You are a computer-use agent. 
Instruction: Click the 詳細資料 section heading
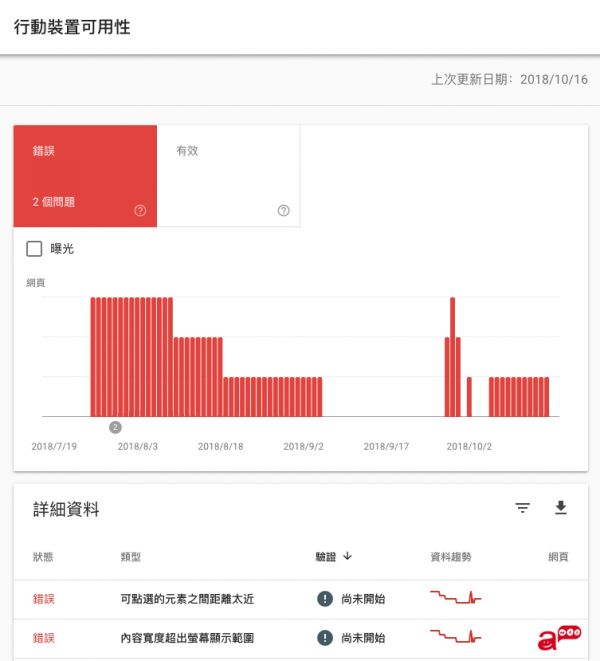[x=66, y=509]
